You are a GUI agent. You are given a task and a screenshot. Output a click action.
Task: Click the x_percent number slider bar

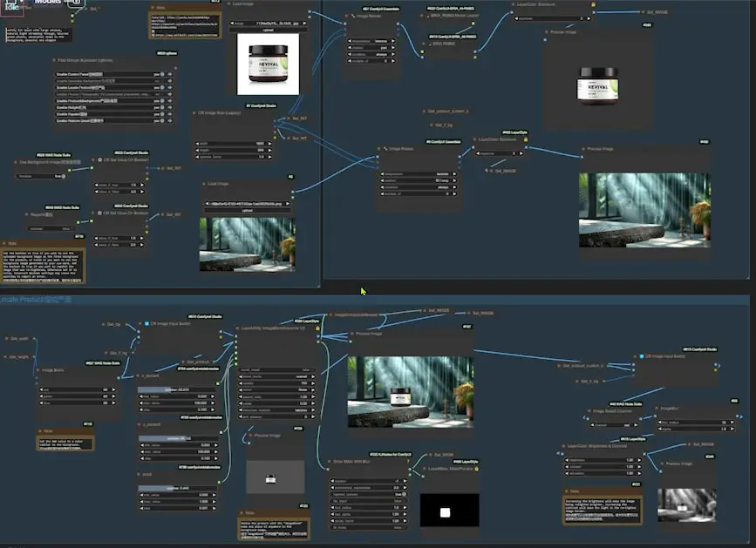(x=177, y=389)
